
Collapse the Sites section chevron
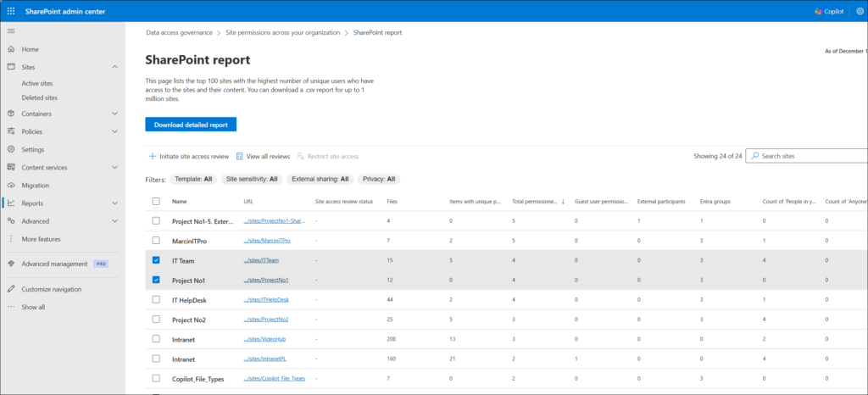coord(114,67)
